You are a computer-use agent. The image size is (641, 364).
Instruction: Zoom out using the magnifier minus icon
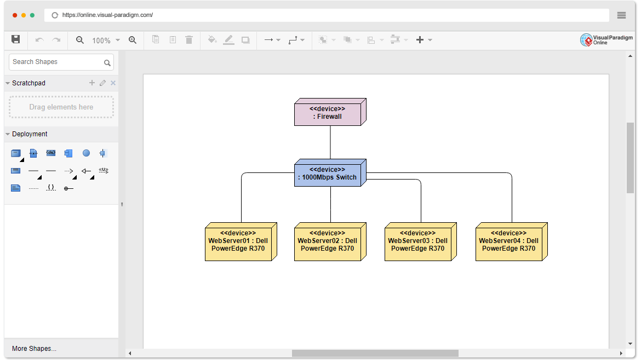[x=80, y=40]
